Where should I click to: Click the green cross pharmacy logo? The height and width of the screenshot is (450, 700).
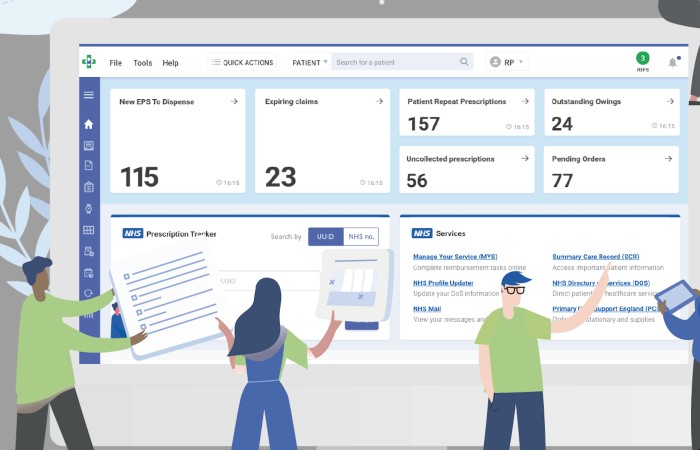click(x=89, y=62)
